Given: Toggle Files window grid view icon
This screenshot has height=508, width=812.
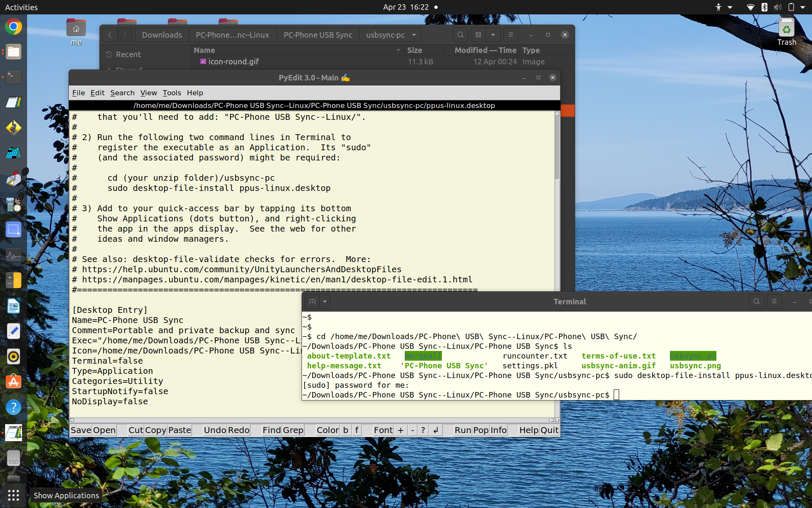Looking at the screenshot, I should click(x=478, y=35).
